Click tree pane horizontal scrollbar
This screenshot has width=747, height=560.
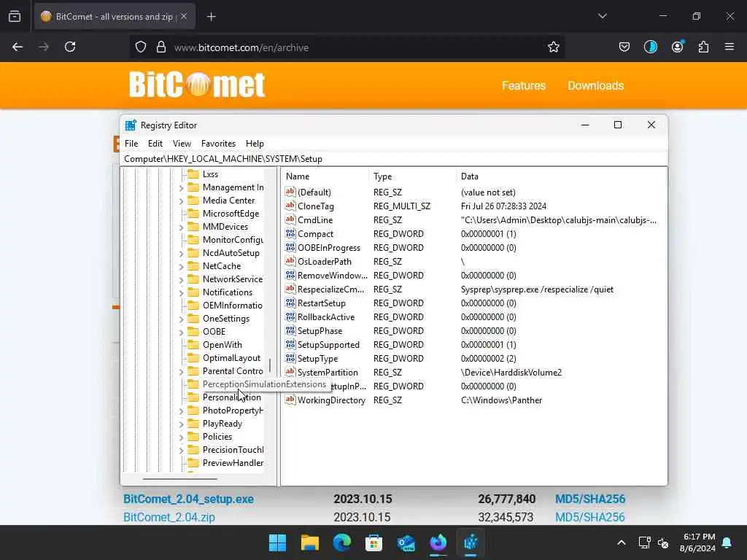tap(179, 478)
